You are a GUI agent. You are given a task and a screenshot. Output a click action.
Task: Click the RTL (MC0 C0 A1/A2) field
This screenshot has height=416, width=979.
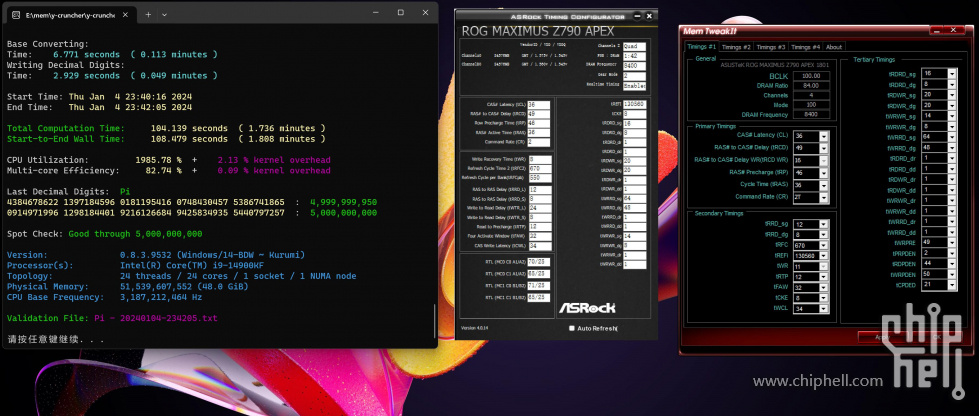click(539, 262)
